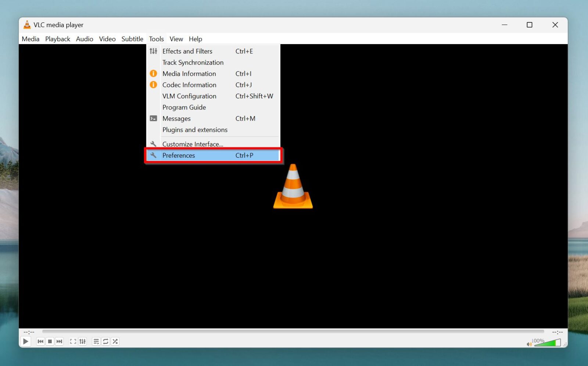
Task: Click the Stop playback icon
Action: pos(50,341)
